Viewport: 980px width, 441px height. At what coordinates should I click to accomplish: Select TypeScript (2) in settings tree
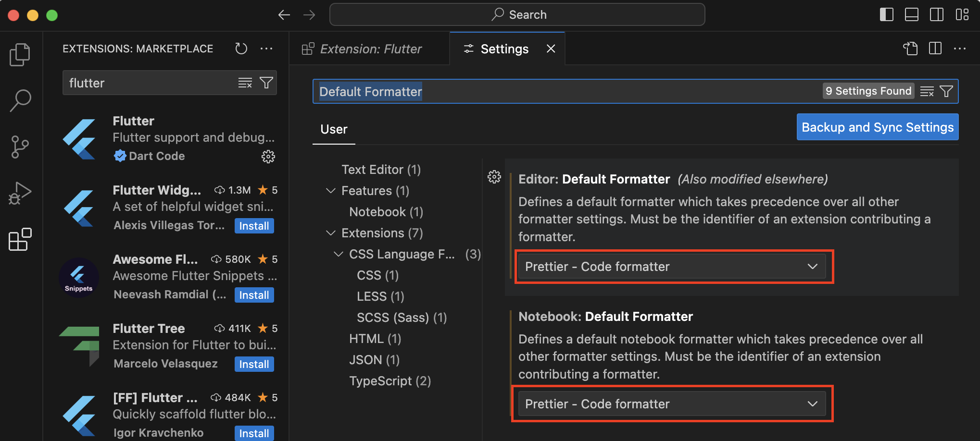click(390, 381)
